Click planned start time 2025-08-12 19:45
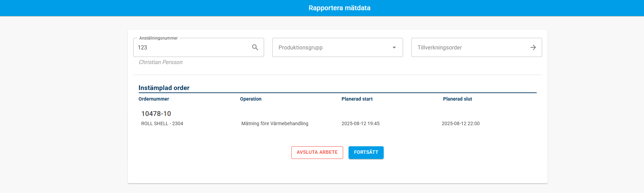Screen dimensions: 644x193 (x=361, y=123)
